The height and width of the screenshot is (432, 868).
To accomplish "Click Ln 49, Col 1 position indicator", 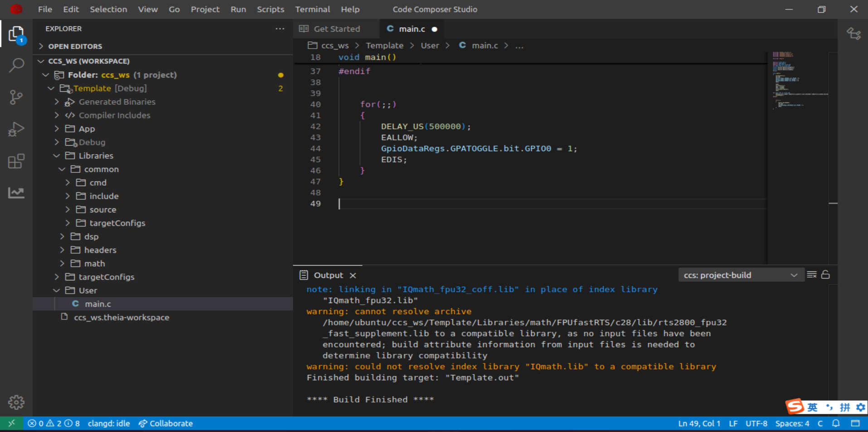I will [x=699, y=423].
